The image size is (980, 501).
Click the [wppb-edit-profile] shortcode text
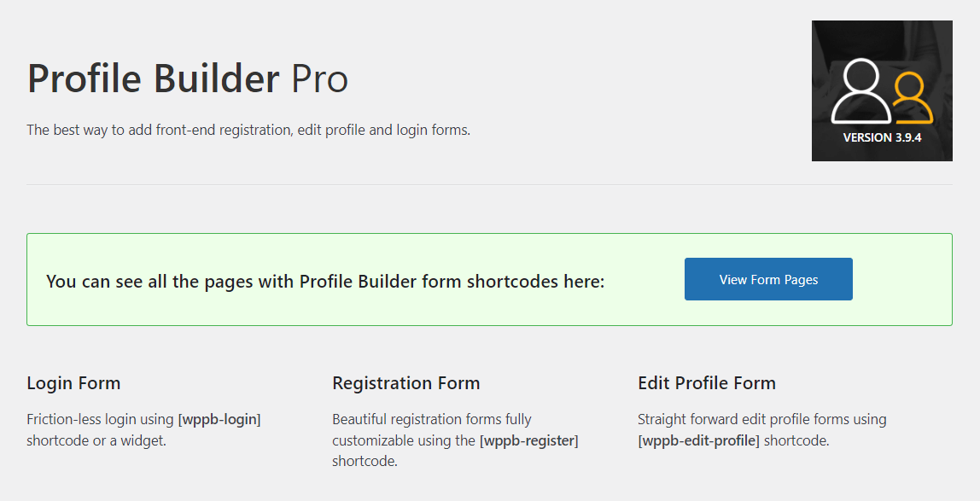pyautogui.click(x=699, y=440)
